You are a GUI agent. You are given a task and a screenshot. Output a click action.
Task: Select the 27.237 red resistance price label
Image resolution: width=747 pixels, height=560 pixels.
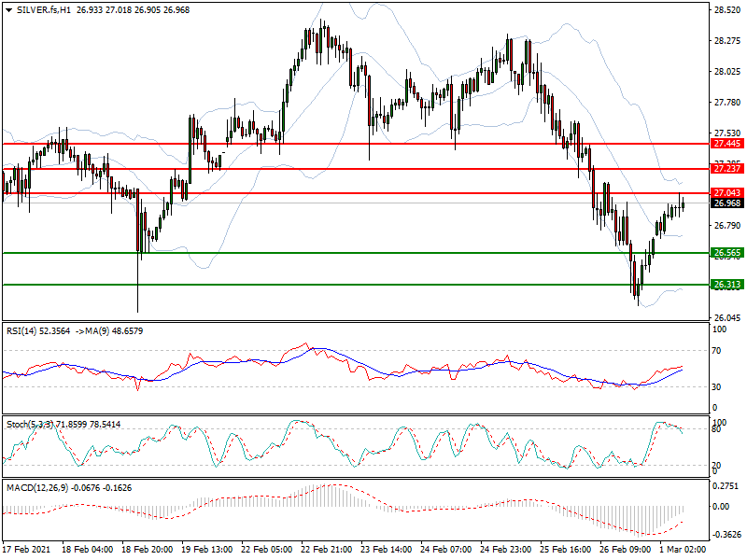(727, 168)
